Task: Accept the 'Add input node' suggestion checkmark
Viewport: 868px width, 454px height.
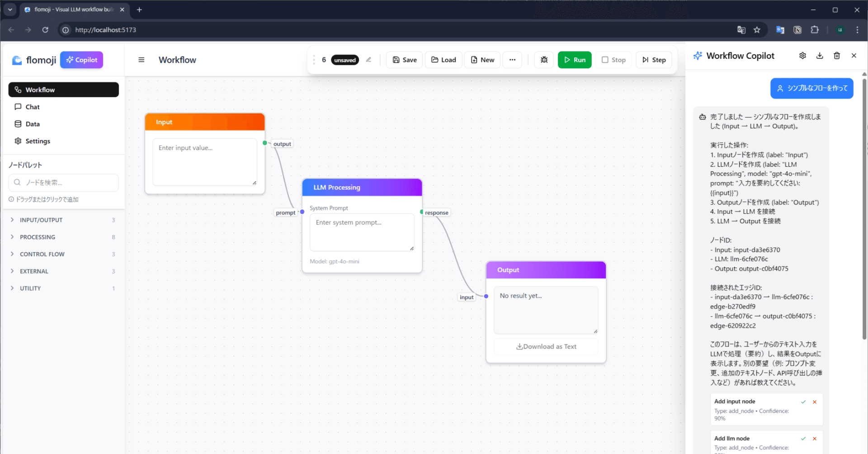Action: tap(803, 401)
